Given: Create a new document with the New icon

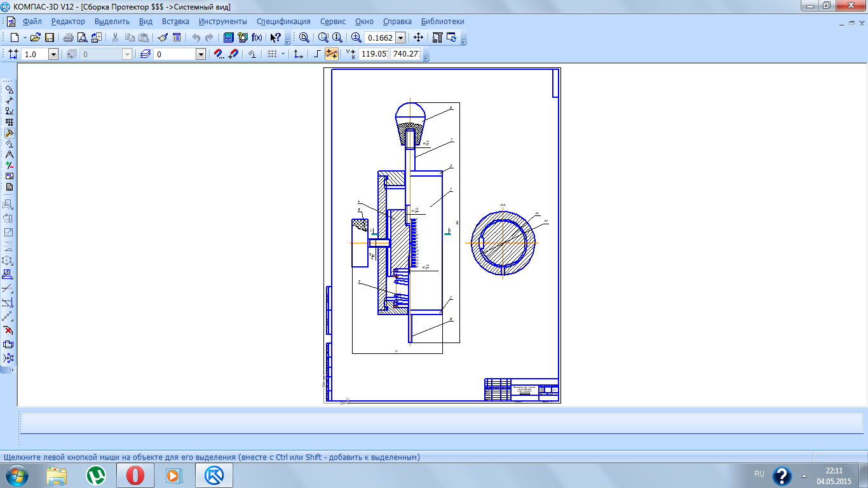Looking at the screenshot, I should pos(15,37).
